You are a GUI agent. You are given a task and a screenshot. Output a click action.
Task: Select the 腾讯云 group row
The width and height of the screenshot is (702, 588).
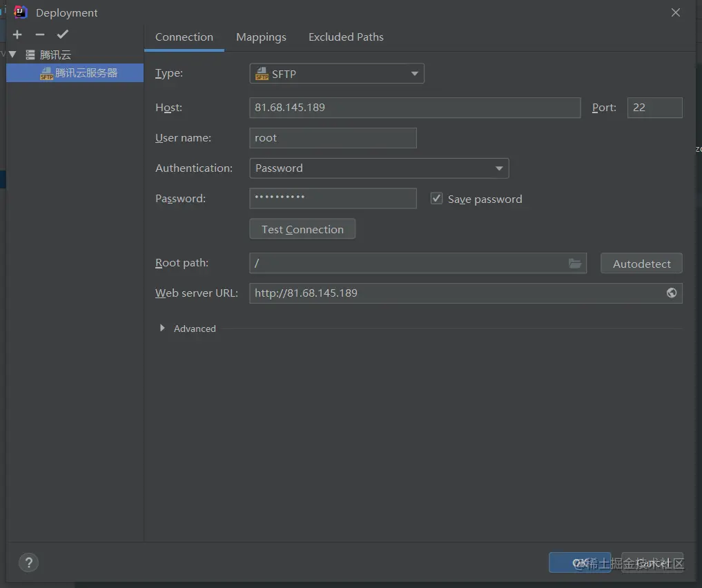pos(75,55)
